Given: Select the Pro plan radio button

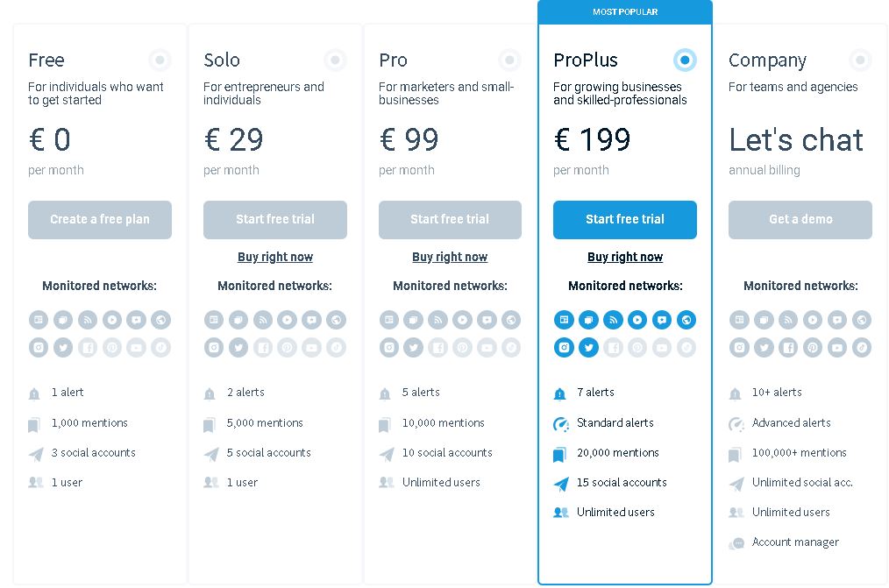Looking at the screenshot, I should 509,60.
